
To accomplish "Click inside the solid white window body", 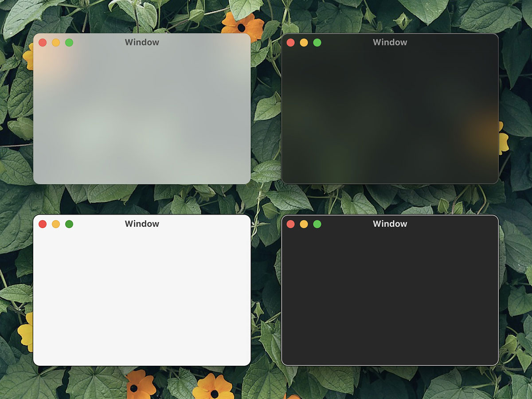I will click(142, 297).
